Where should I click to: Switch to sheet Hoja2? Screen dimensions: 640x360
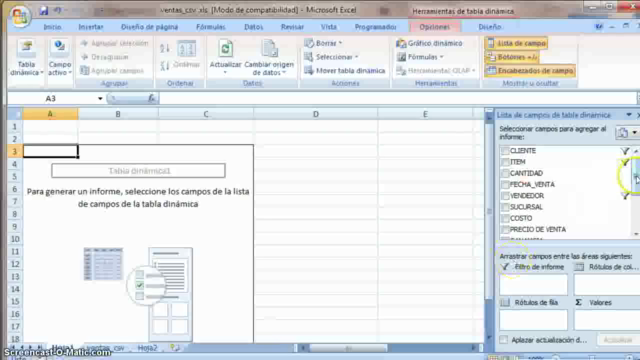coord(147,348)
